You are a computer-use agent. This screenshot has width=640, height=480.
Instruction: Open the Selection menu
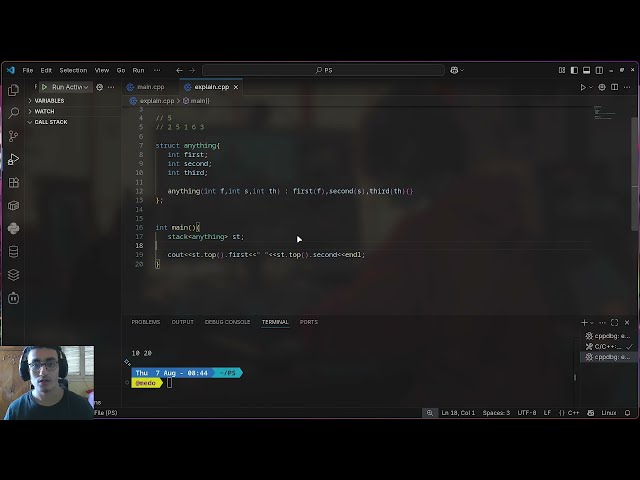73,70
